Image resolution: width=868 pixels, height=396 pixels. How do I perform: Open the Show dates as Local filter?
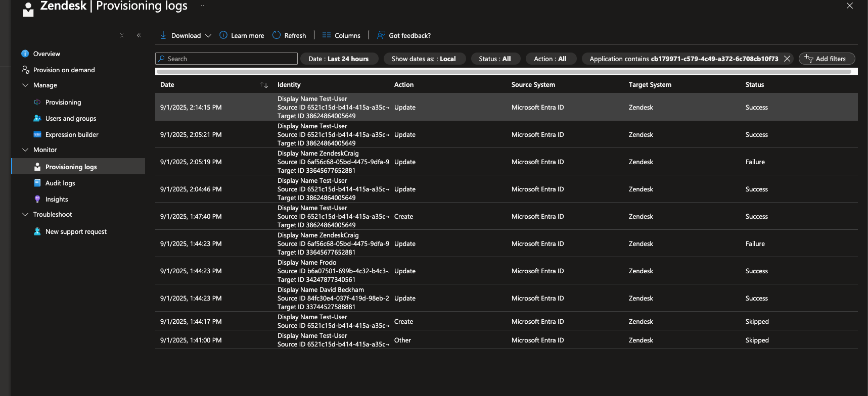(424, 59)
